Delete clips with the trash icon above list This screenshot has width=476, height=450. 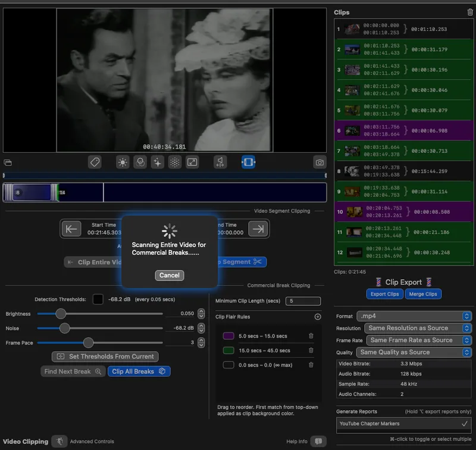coord(470,12)
